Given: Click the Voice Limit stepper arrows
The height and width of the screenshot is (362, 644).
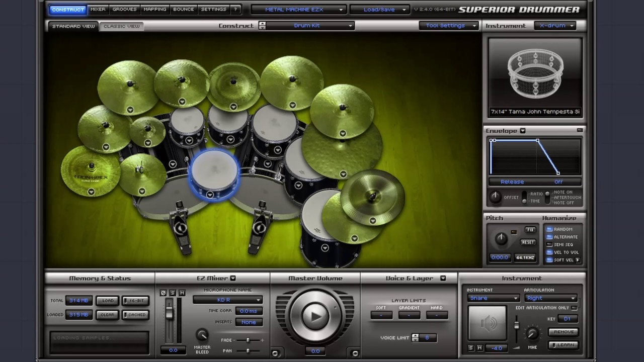Looking at the screenshot, I should coord(415,337).
